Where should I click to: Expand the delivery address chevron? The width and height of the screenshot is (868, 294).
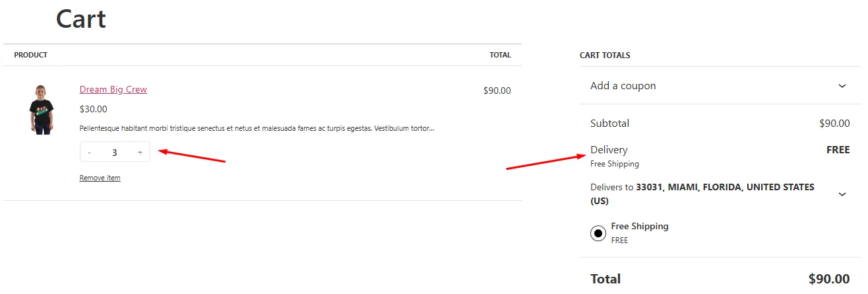tap(842, 194)
